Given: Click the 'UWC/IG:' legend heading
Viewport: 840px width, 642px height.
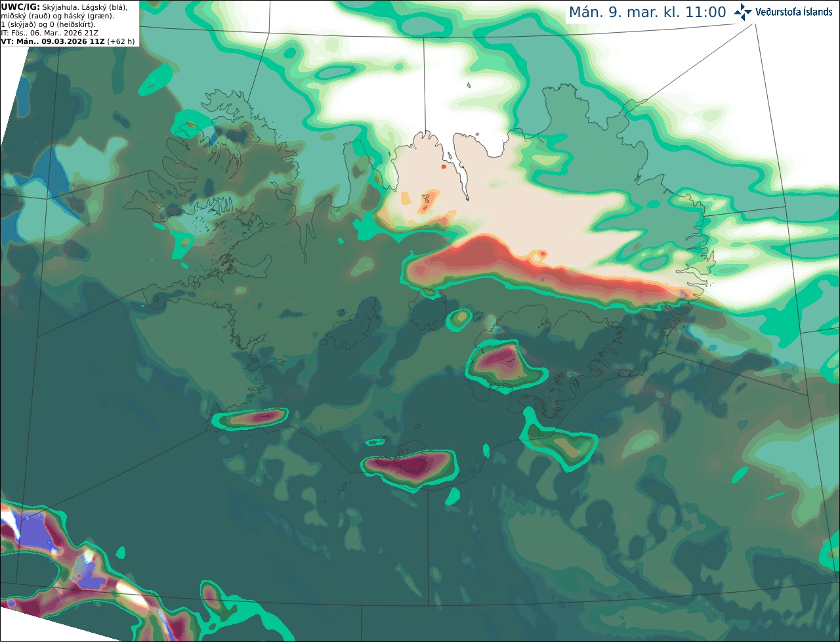Looking at the screenshot, I should tap(20, 7).
